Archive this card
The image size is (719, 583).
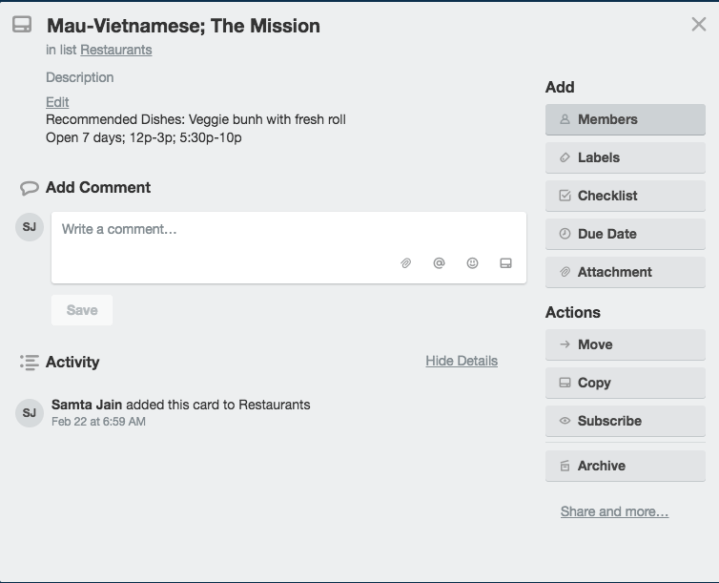625,466
